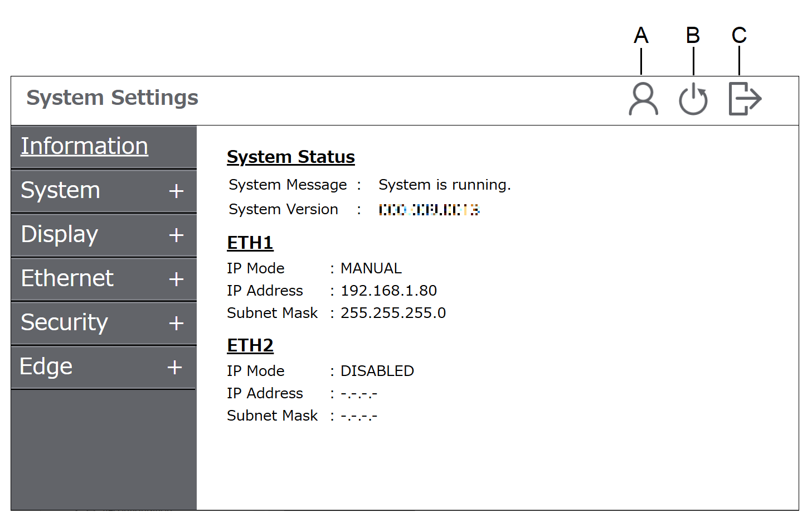This screenshot has width=812, height=521.
Task: Select the Ethernet label in sidebar
Action: 67,278
